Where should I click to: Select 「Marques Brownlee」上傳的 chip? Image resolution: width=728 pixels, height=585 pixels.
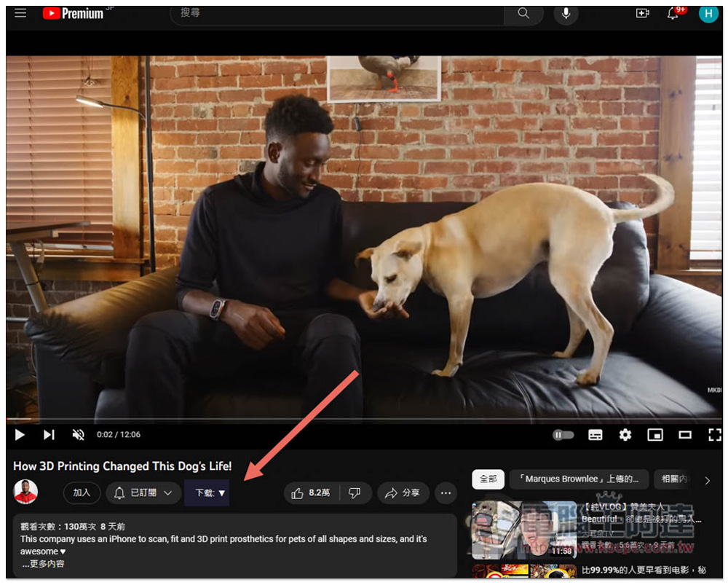[x=578, y=479]
